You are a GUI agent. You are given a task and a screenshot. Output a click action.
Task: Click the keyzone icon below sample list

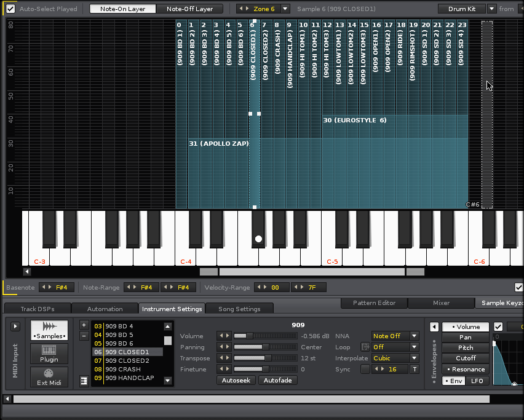[x=84, y=381]
